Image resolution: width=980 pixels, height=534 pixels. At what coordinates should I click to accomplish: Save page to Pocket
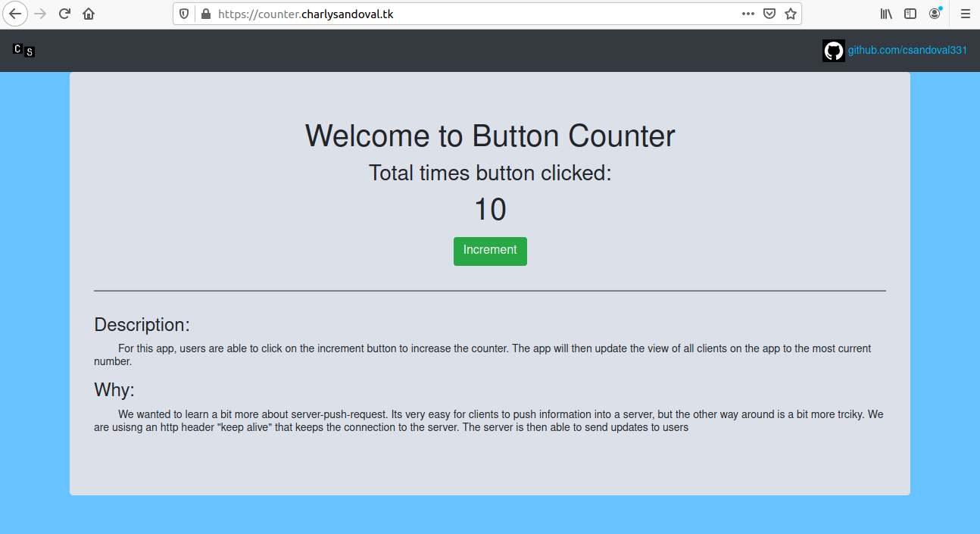click(x=769, y=14)
